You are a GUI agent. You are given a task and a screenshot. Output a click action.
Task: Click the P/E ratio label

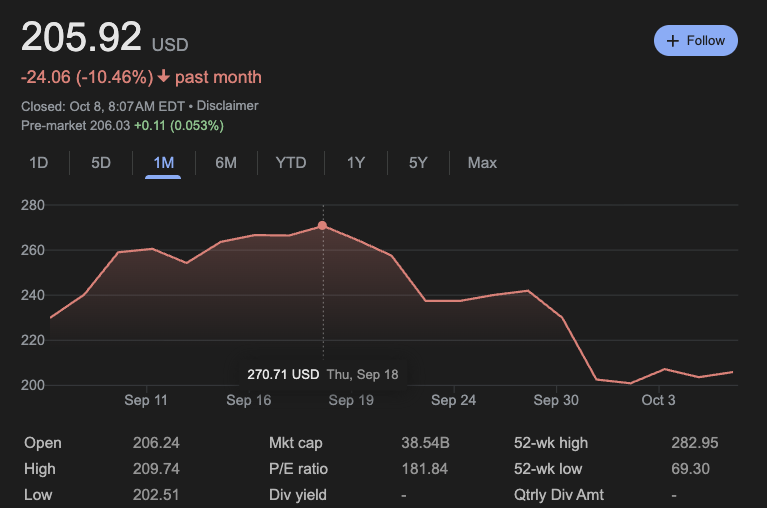point(298,469)
